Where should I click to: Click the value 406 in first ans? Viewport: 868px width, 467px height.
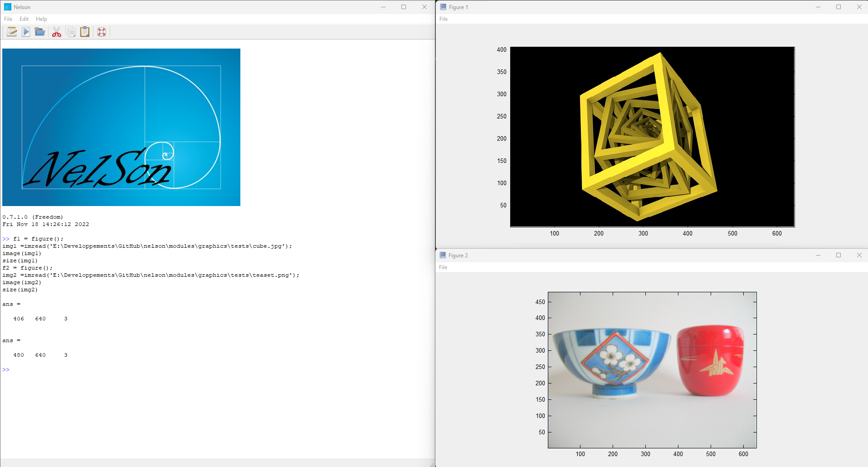click(x=19, y=319)
